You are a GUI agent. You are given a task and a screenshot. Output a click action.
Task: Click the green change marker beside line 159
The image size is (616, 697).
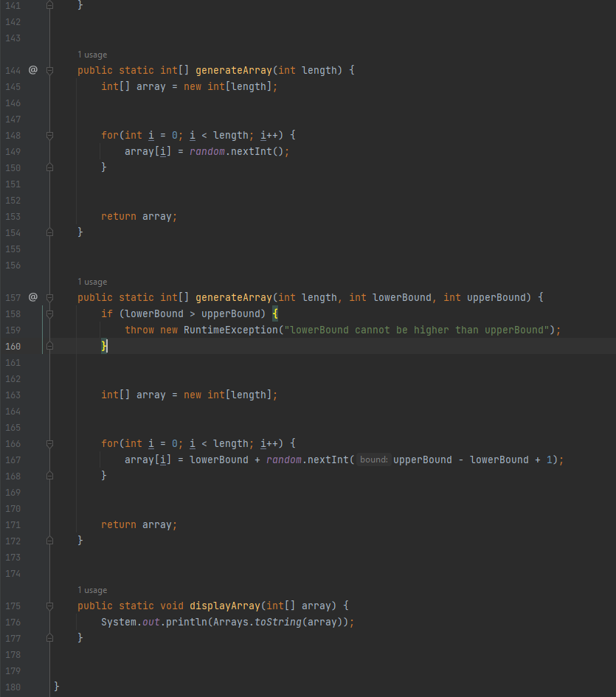[43, 330]
